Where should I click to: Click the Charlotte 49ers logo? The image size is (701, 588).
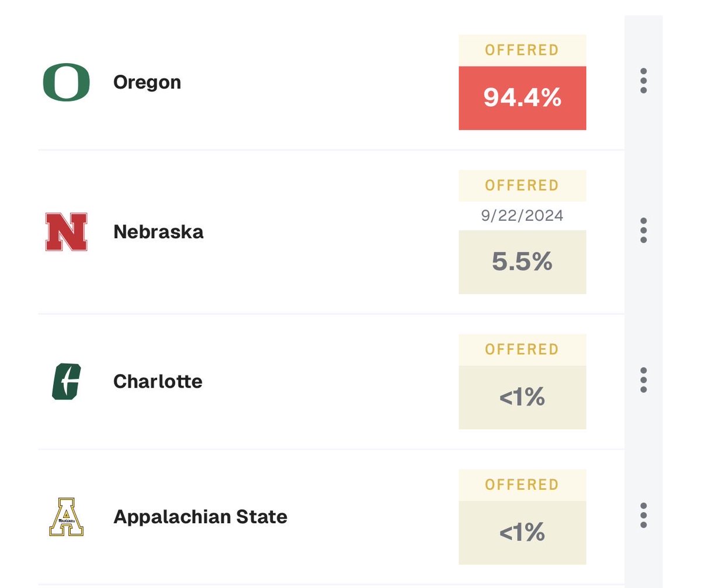tap(66, 381)
